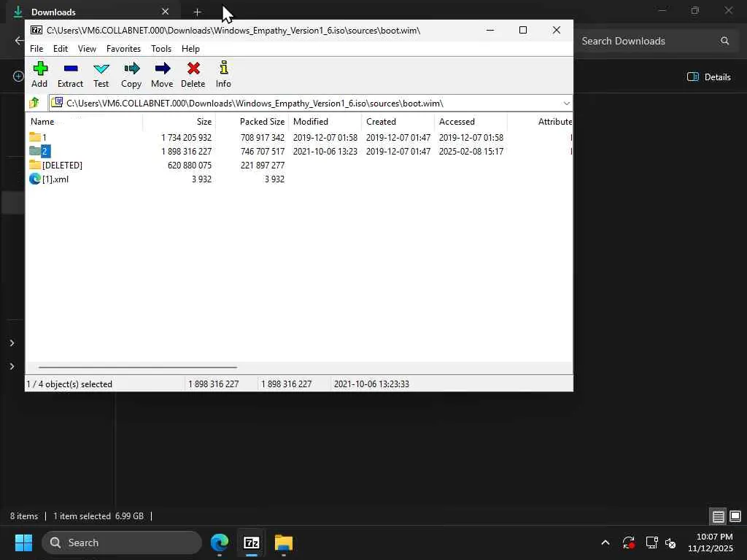The width and height of the screenshot is (747, 560).
Task: Sort by Packed Size column header
Action: point(252,122)
